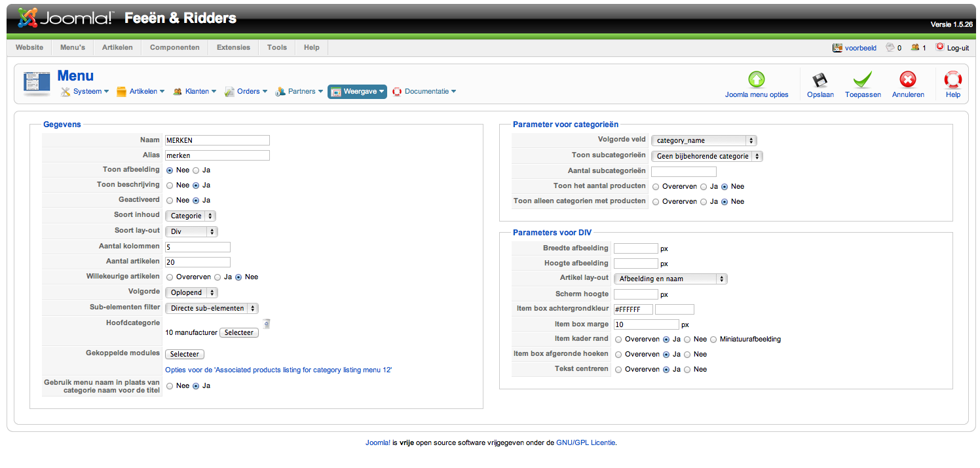Viewport: 980px width, 468px height.
Task: Open the Sub-elementen filter dropdown
Action: click(x=212, y=308)
